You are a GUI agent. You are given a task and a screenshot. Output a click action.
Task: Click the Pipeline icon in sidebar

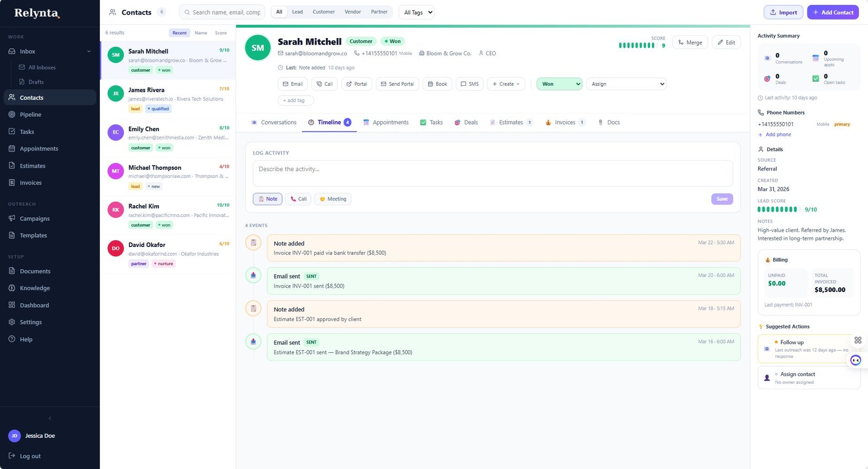click(12, 115)
